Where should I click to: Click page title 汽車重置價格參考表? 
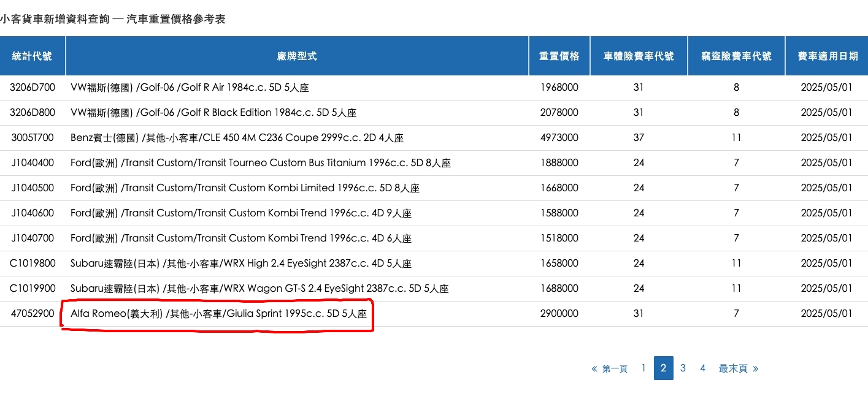176,20
